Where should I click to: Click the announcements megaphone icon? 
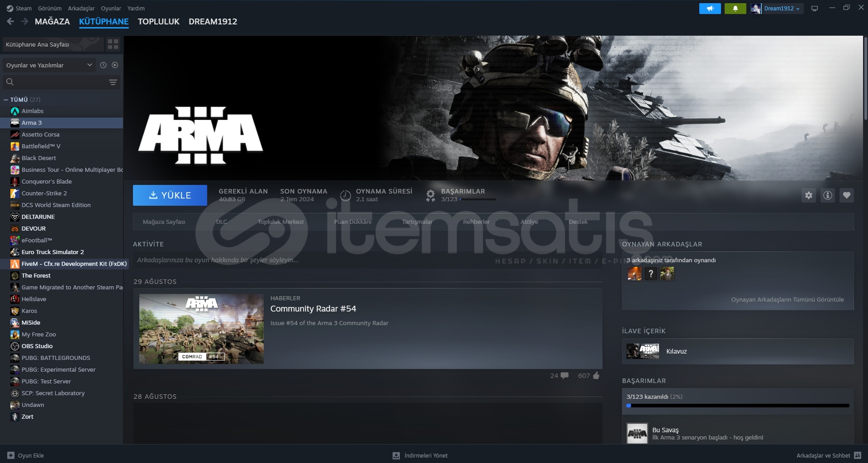point(710,9)
